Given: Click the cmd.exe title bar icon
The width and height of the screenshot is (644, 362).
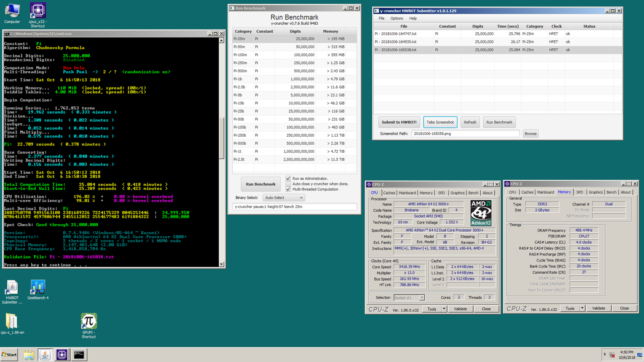Looking at the screenshot, I should point(6,34).
